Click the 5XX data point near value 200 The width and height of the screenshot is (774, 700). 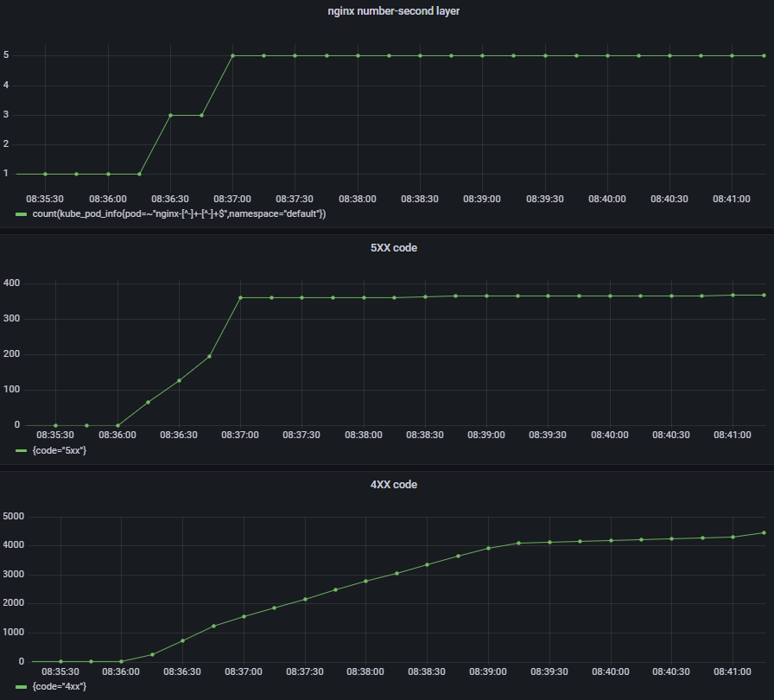click(x=209, y=356)
